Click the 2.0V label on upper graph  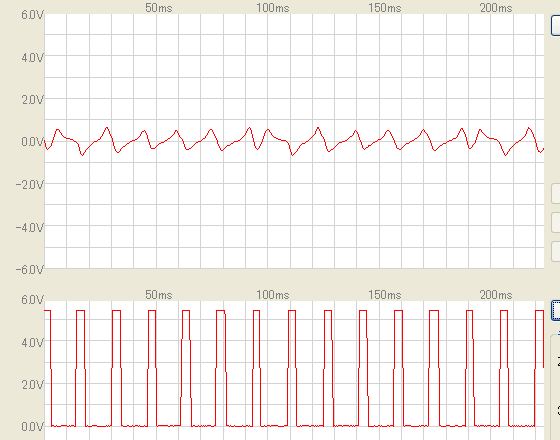pos(32,100)
